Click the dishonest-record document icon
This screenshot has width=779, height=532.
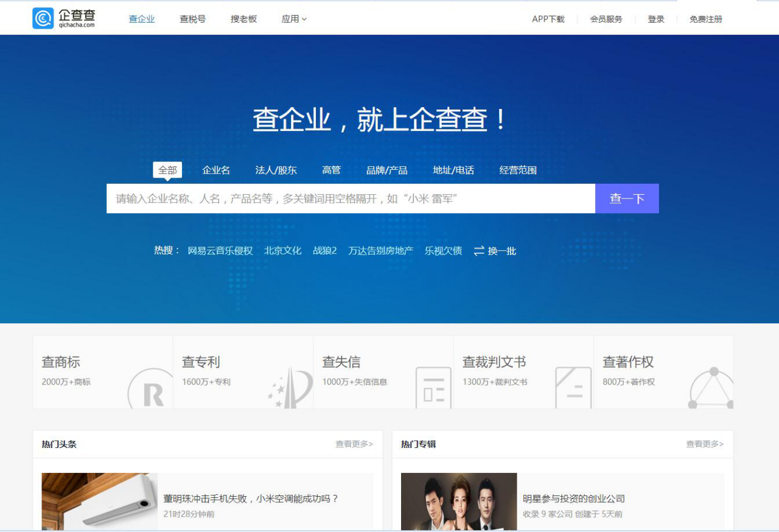pos(433,388)
